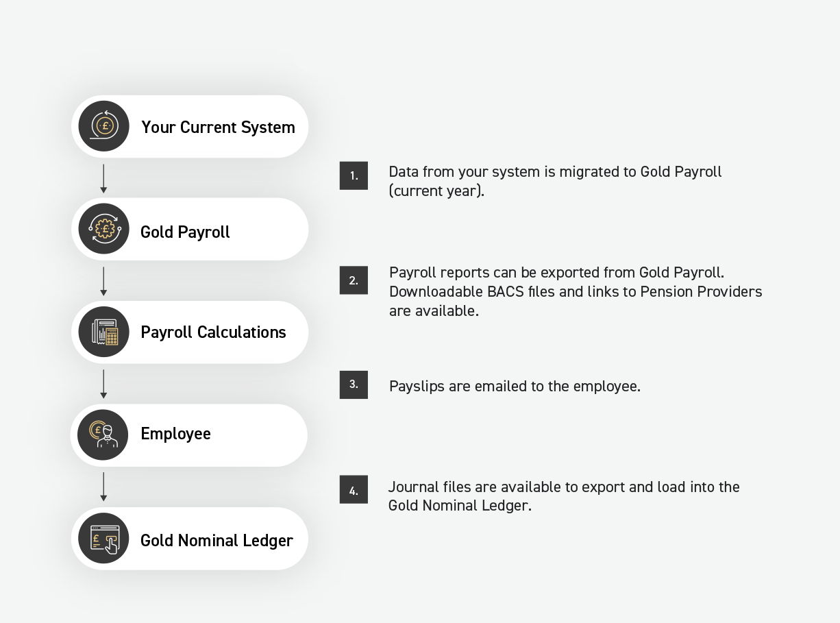Select the step 3 number badge
Image resolution: width=840 pixels, height=623 pixels.
354,384
